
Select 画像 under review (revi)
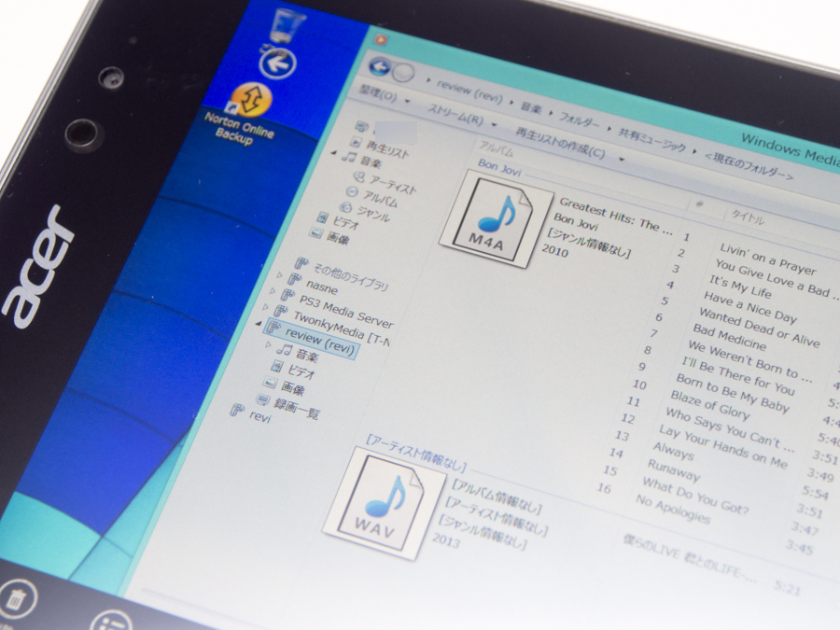(x=293, y=387)
